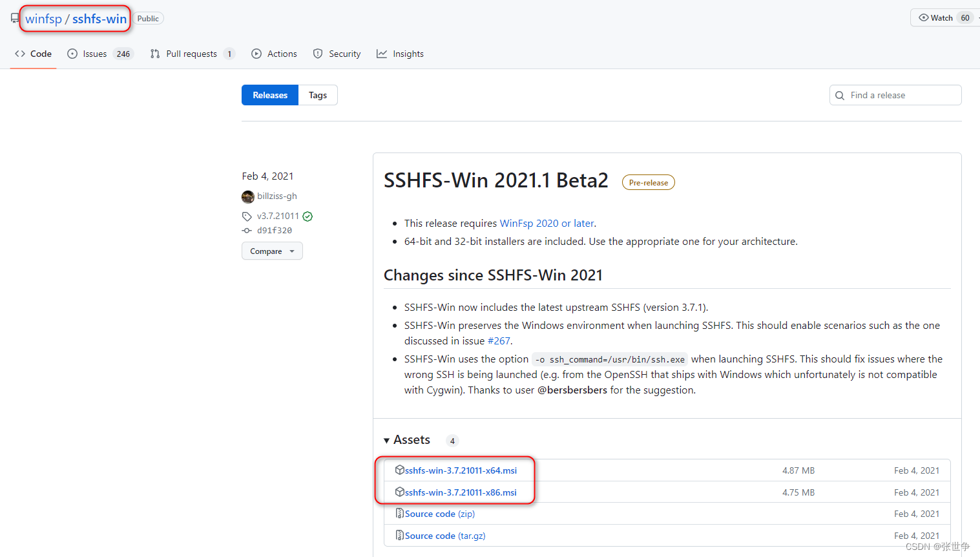This screenshot has width=980, height=557.
Task: Download sshfs-win-3.7.21011-x64.msi
Action: tap(461, 470)
